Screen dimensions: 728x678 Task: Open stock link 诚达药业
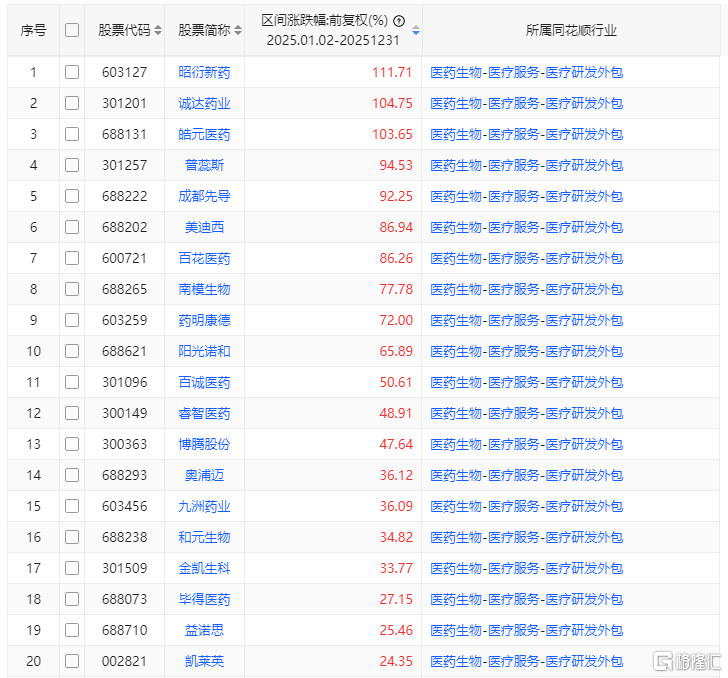pyautogui.click(x=204, y=103)
